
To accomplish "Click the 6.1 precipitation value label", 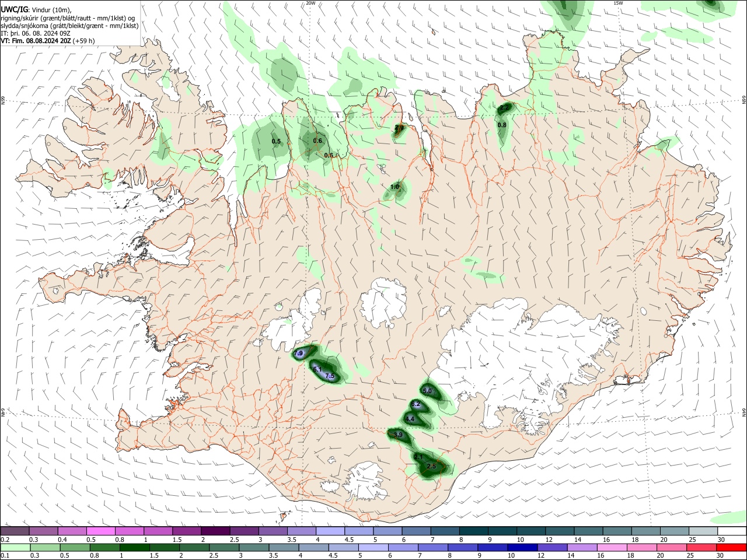I will [x=317, y=369].
